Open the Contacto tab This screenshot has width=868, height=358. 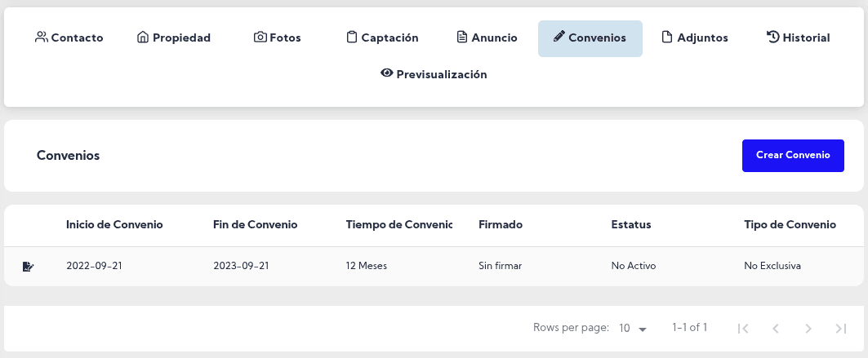[x=69, y=38]
